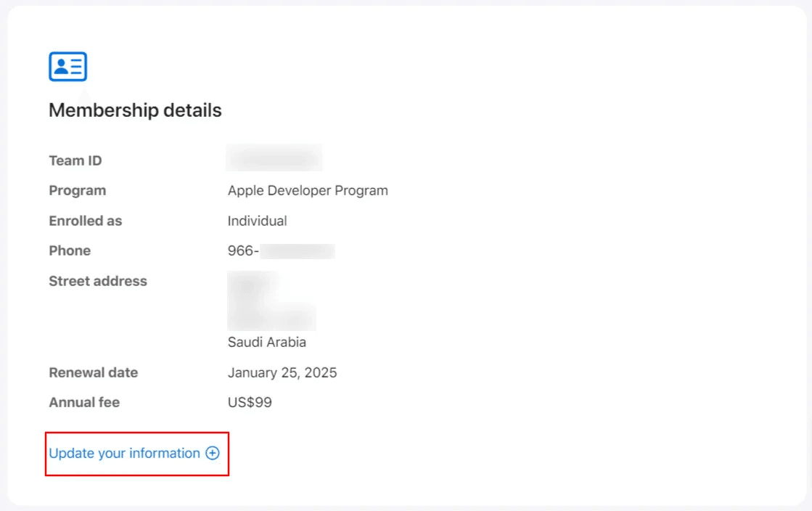Viewport: 812px width, 511px height.
Task: Click the membership ID card icon
Action: tap(67, 67)
